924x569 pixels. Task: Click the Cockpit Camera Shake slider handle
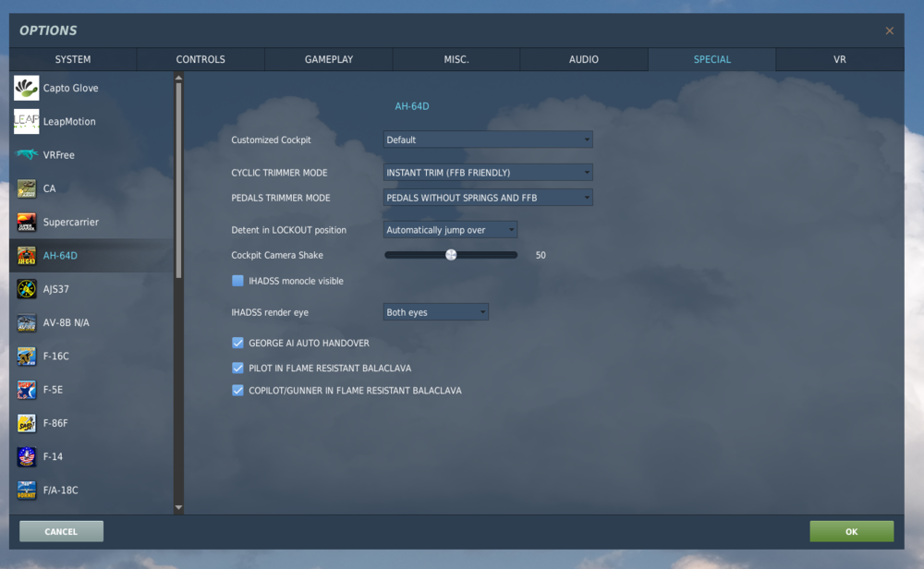pyautogui.click(x=451, y=255)
